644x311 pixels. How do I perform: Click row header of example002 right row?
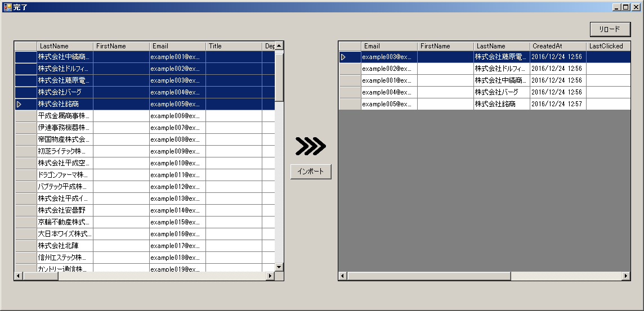350,69
